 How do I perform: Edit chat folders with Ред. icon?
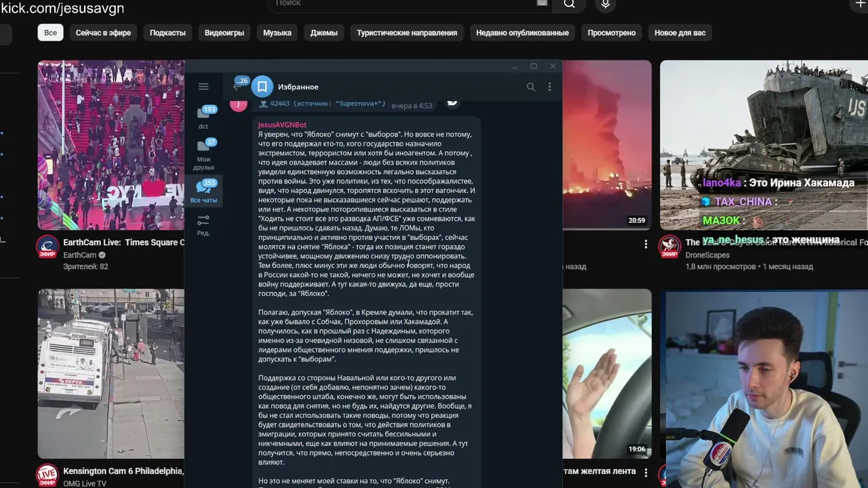click(x=203, y=225)
